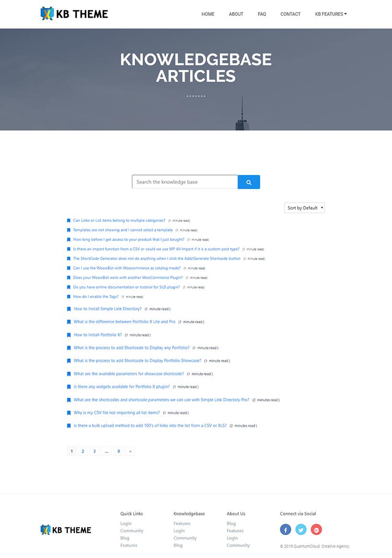This screenshot has height=558, width=392.
Task: Open the About menu item
Action: [236, 14]
